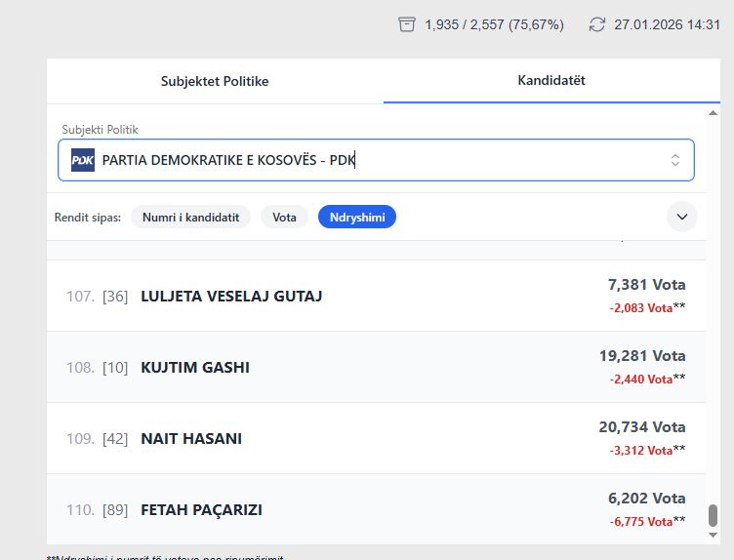The width and height of the screenshot is (734, 560).
Task: Click the 27.01.2026 14:31 update timestamp
Action: (x=667, y=24)
